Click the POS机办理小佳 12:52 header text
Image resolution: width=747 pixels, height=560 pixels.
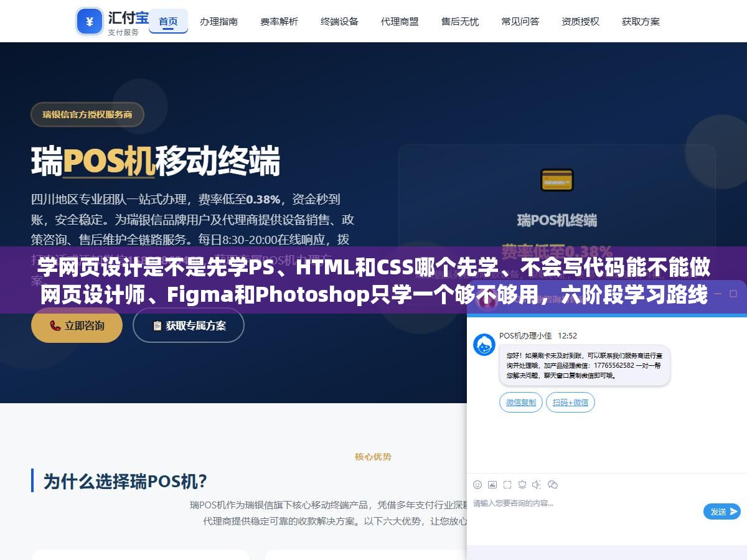(538, 335)
